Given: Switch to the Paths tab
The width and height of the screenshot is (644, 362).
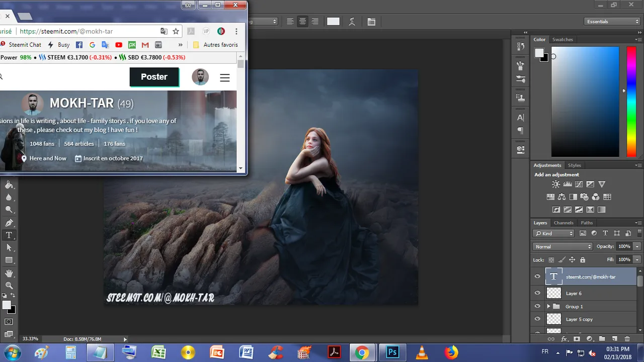Looking at the screenshot, I should [x=587, y=223].
